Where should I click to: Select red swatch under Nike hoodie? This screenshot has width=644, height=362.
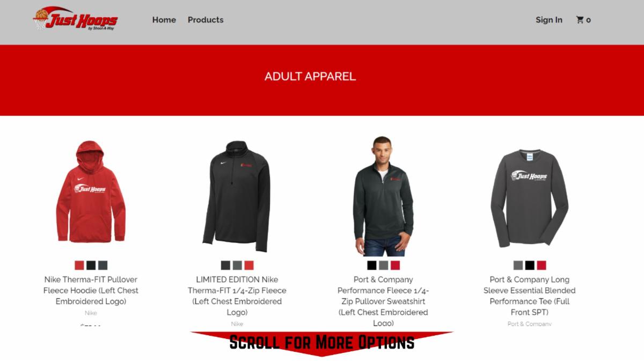point(79,265)
